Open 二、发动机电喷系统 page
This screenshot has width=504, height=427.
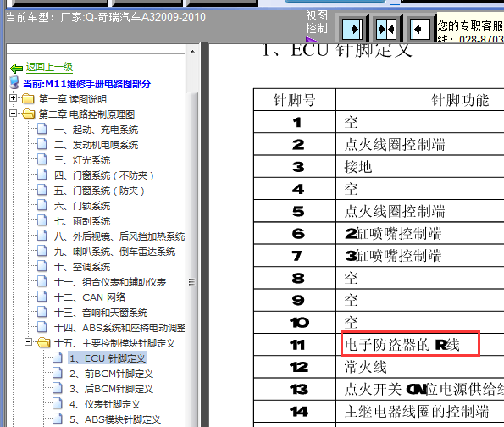click(x=96, y=145)
